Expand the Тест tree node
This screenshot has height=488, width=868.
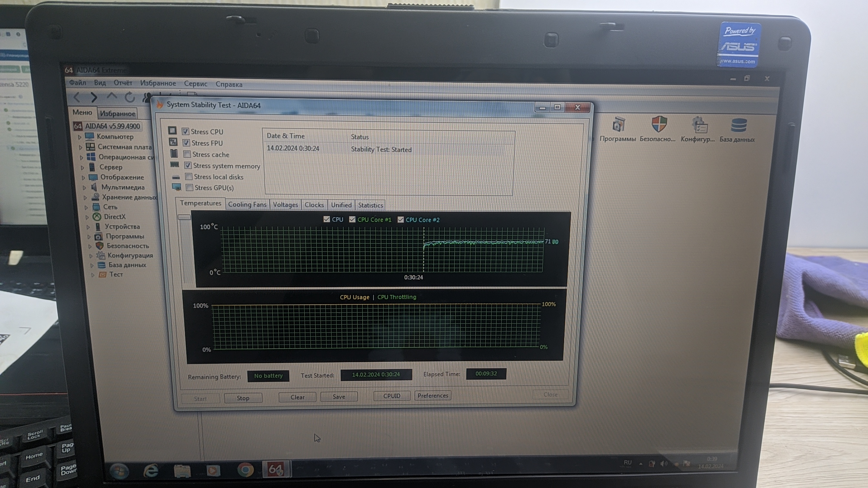coord(93,275)
